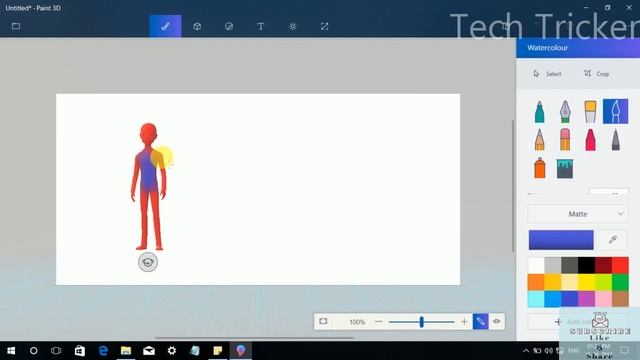Pick the bright red colour swatch

(620, 265)
